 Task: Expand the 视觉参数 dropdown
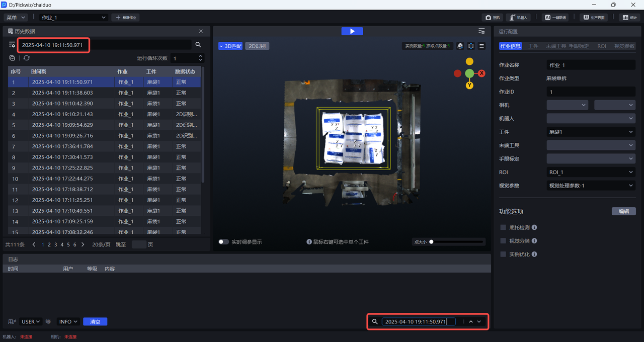591,186
